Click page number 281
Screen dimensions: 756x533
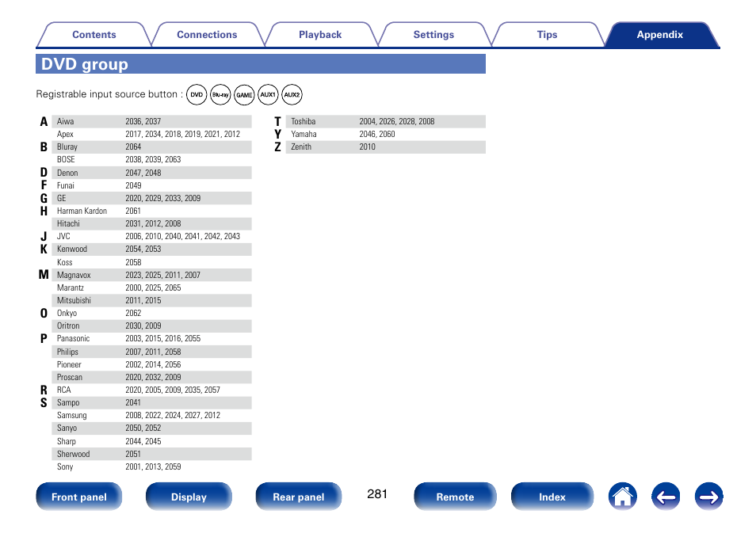tap(377, 494)
